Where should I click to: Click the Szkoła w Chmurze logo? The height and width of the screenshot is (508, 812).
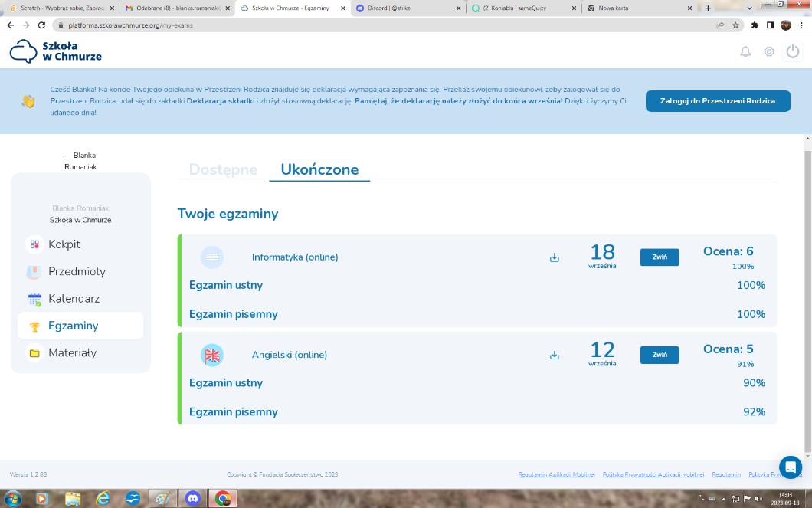point(56,51)
